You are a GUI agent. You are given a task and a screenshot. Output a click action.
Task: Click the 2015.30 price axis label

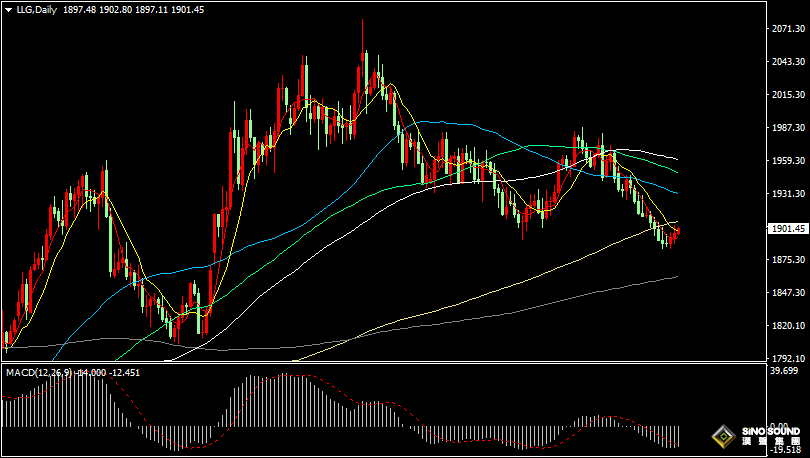click(788, 95)
